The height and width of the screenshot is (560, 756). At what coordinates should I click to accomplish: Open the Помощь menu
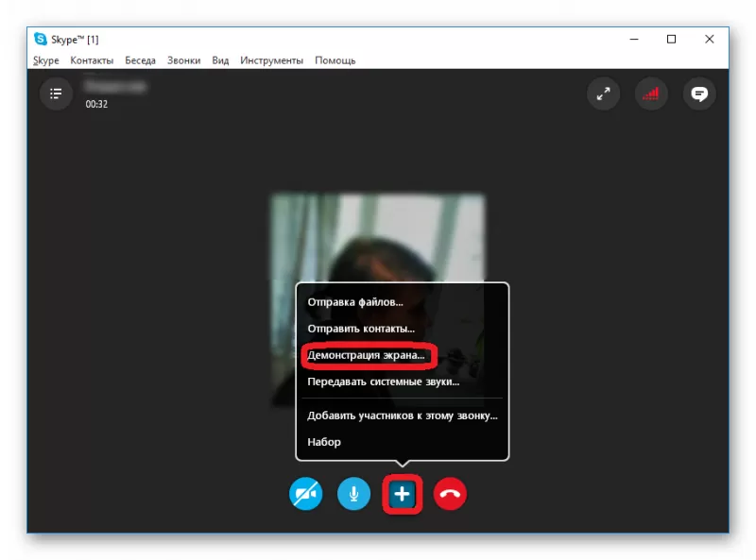[335, 60]
